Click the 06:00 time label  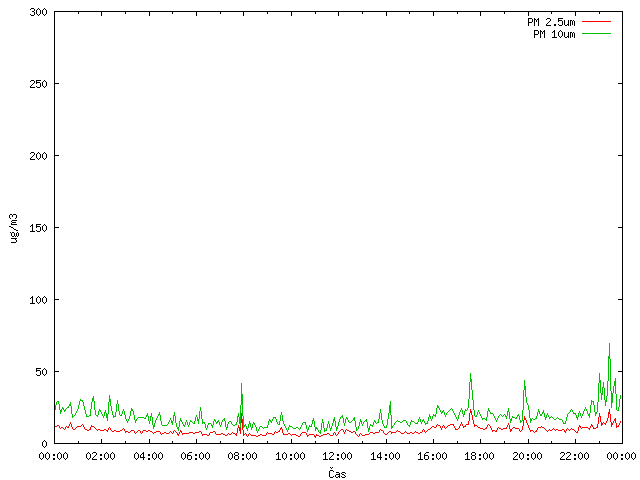tap(195, 456)
